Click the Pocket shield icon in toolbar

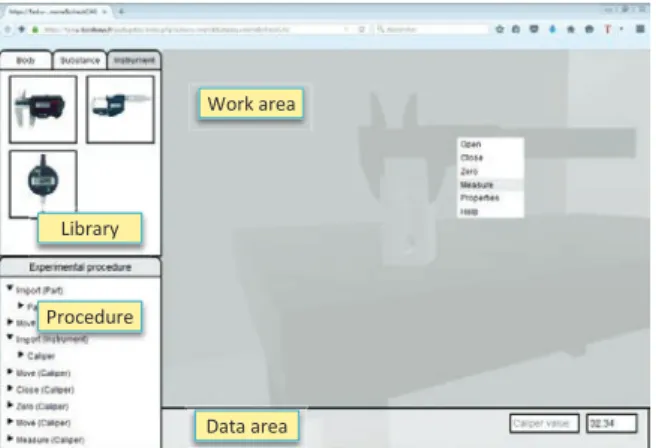click(x=533, y=29)
